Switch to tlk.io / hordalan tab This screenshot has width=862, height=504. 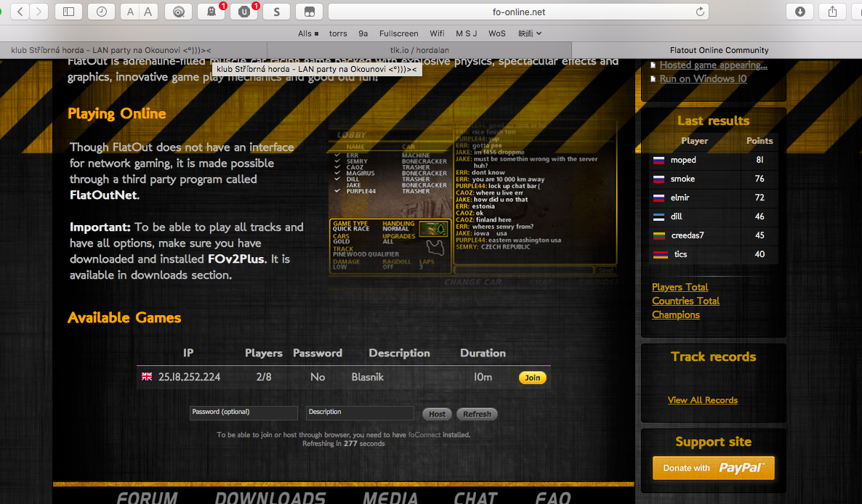point(419,50)
